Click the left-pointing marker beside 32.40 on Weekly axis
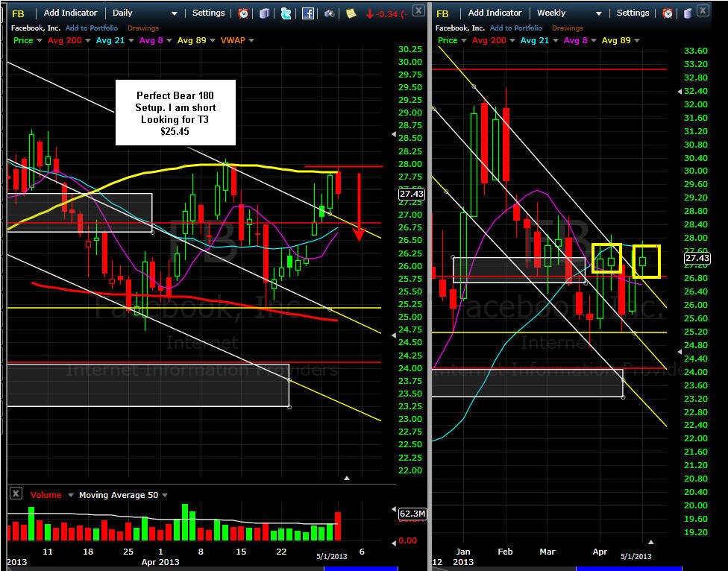The height and width of the screenshot is (571, 728). pyautogui.click(x=680, y=92)
